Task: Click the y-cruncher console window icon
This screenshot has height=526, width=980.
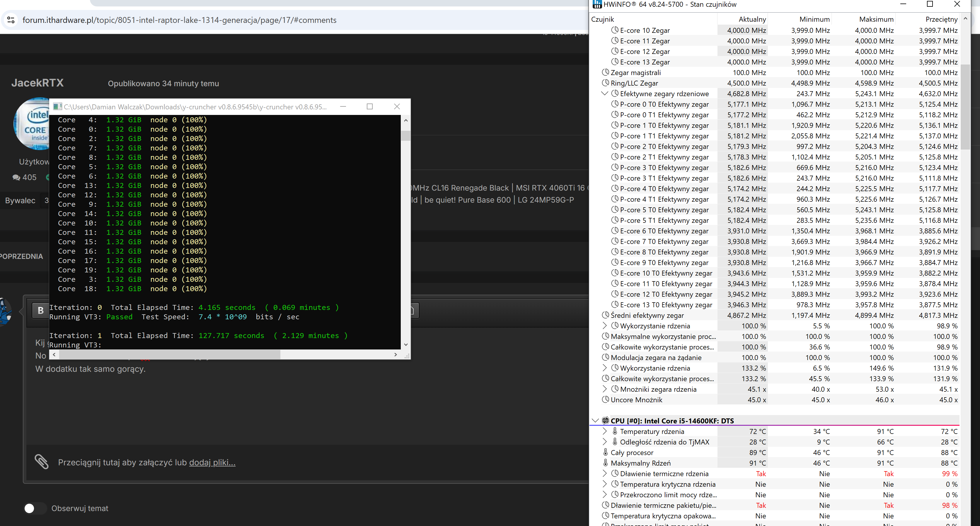Action: pyautogui.click(x=57, y=106)
